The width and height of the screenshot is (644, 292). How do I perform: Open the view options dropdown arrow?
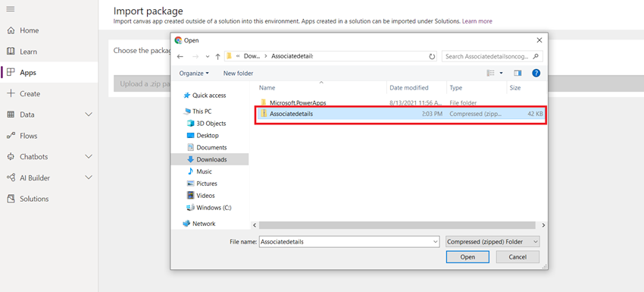[501, 74]
